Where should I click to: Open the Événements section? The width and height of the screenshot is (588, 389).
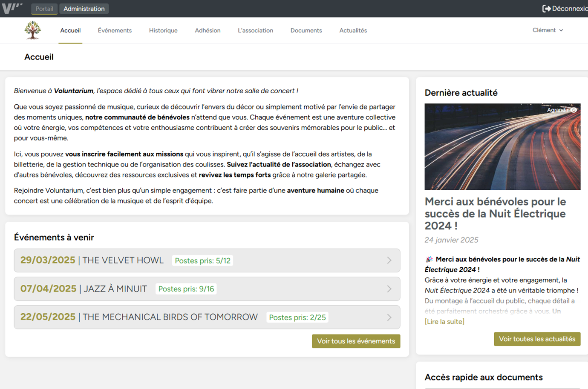[115, 30]
